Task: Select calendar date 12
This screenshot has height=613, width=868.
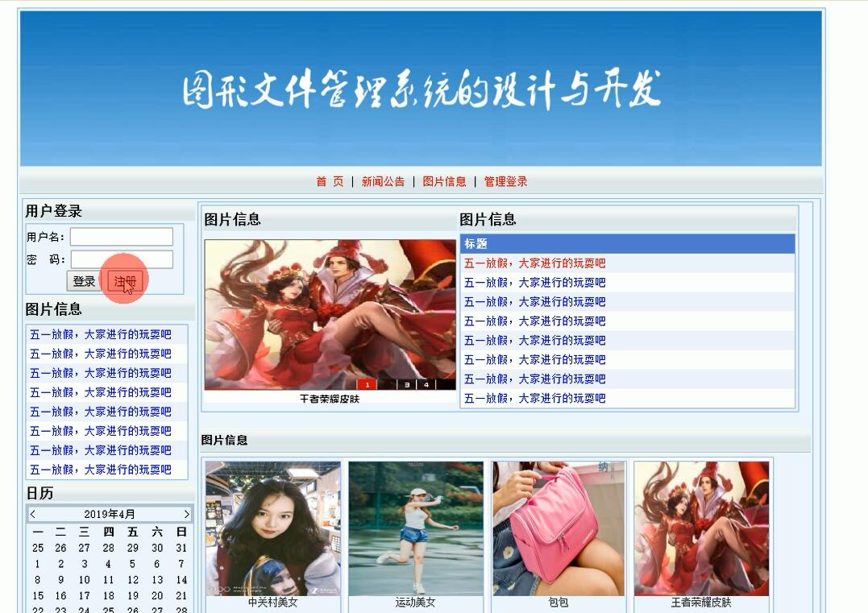Action: click(133, 580)
